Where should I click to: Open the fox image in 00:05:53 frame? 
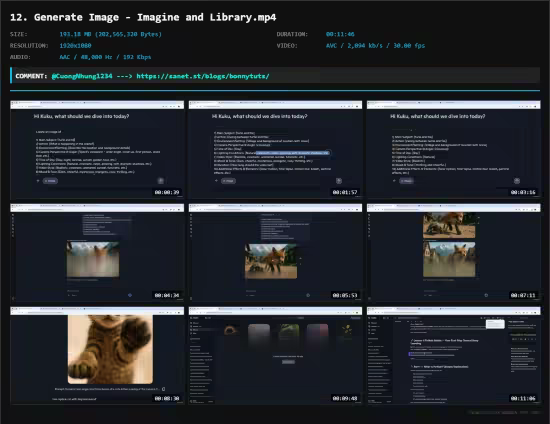coord(271,261)
